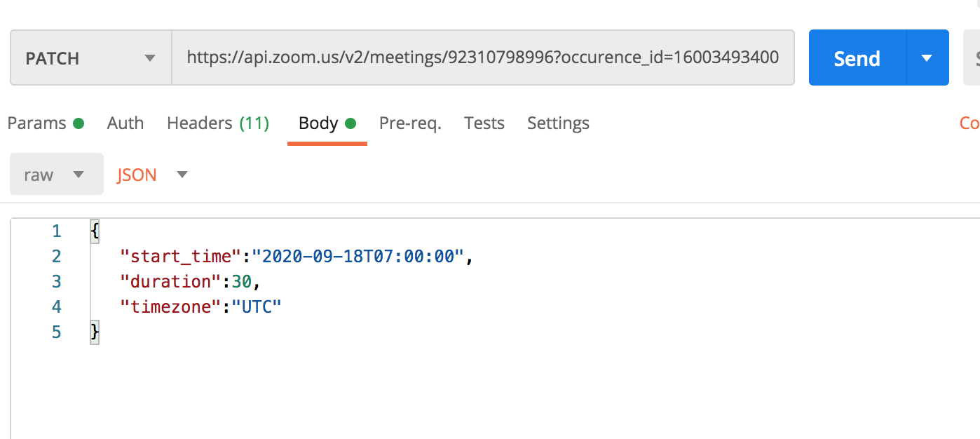Click the "UTC" timezone value
Screen dimensions: 980x439
256,307
